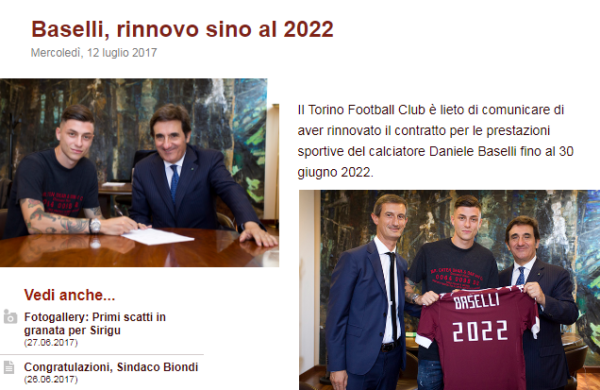Screen dimensions: 600x390
Task: Click the Vedi anche... heading
Action: (69, 295)
